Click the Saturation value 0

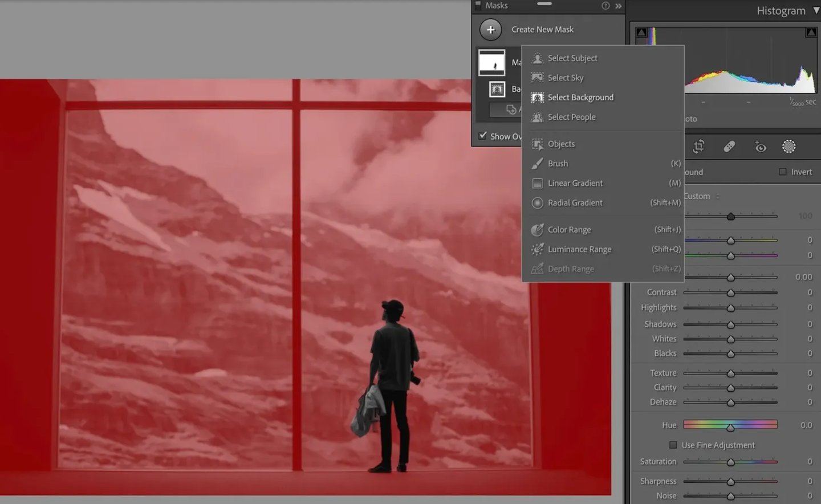[810, 461]
